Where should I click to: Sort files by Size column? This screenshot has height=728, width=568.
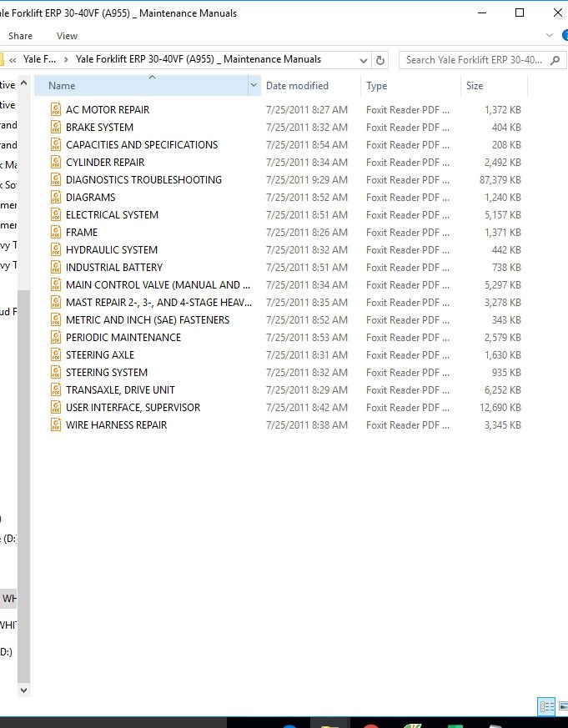click(x=475, y=85)
